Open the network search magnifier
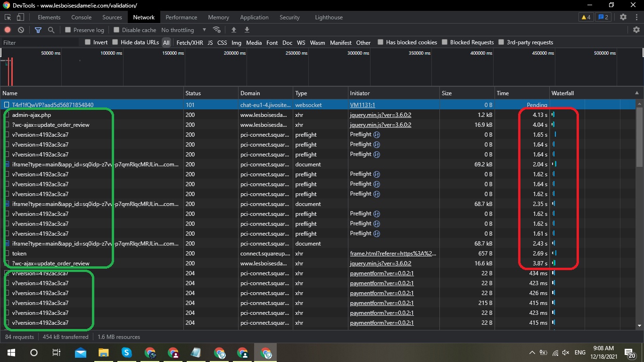This screenshot has width=644, height=362. tap(51, 30)
